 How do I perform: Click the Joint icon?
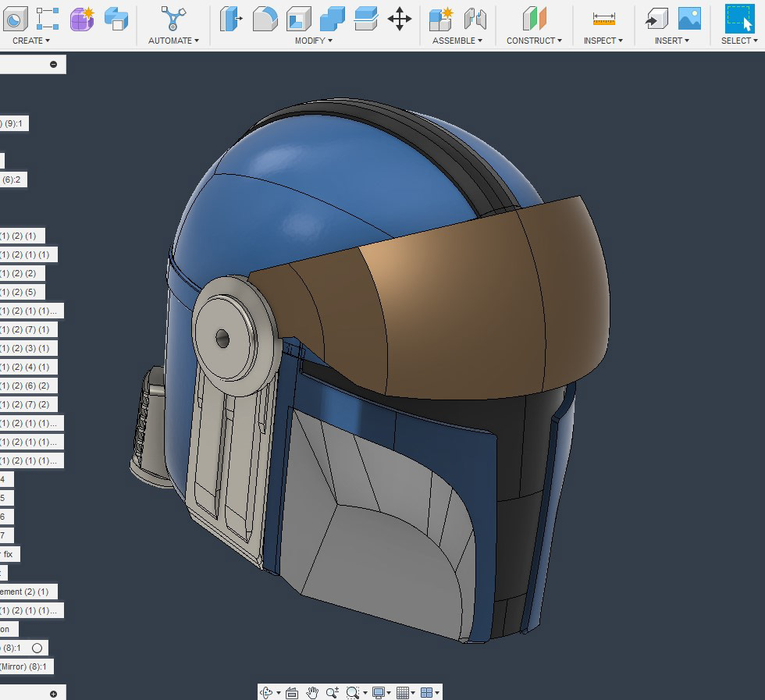pos(475,19)
